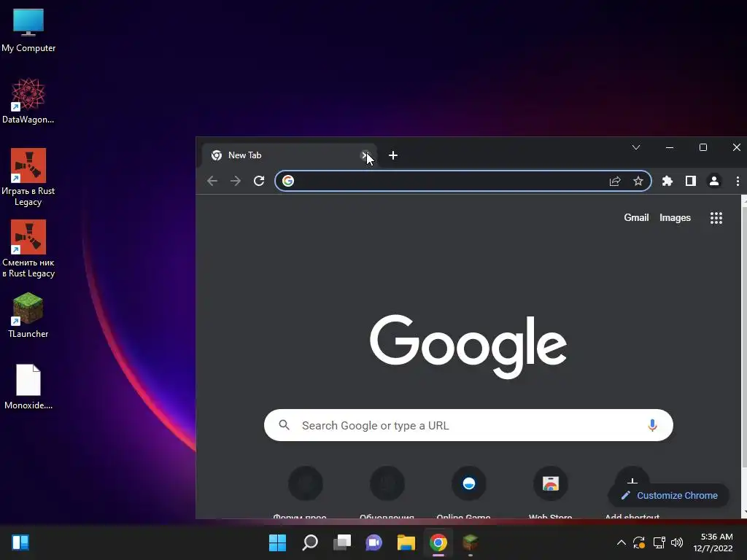Bookmark this tab with the star icon
Screen dimensions: 747x560
point(638,181)
